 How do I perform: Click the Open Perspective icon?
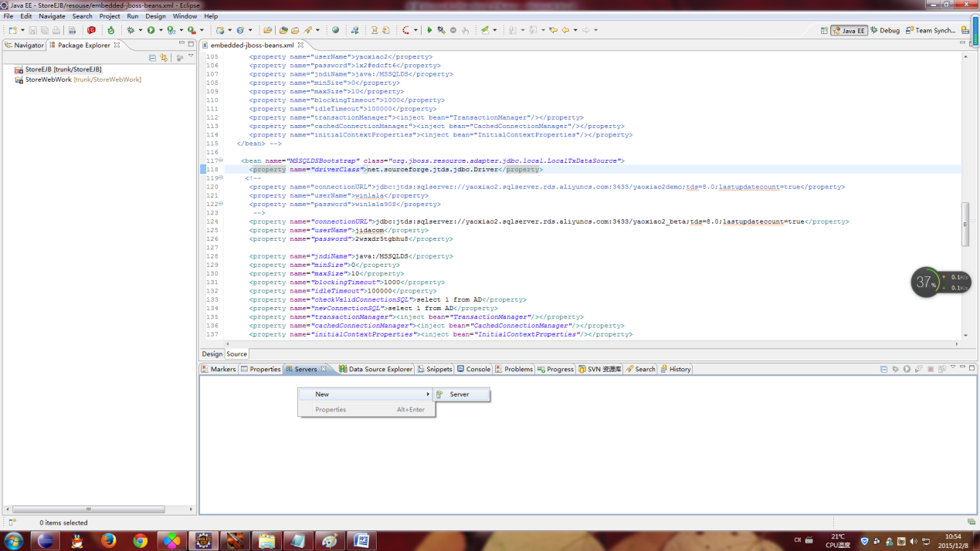824,30
